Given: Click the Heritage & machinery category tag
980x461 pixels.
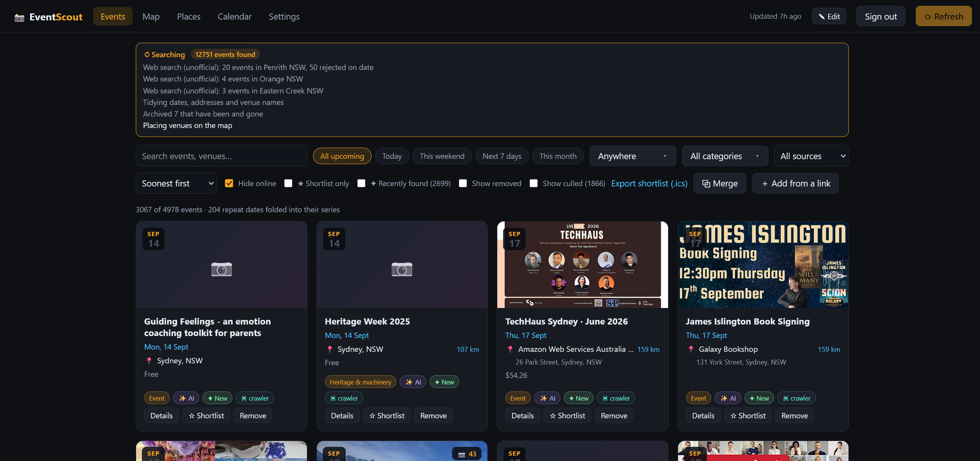Looking at the screenshot, I should coord(360,382).
